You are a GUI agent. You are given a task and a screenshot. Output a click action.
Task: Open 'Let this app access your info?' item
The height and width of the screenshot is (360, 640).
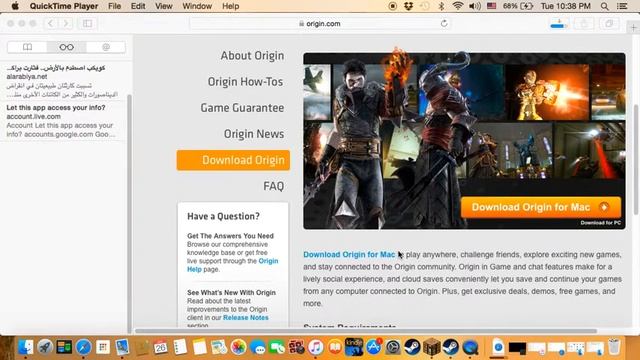tap(64, 121)
